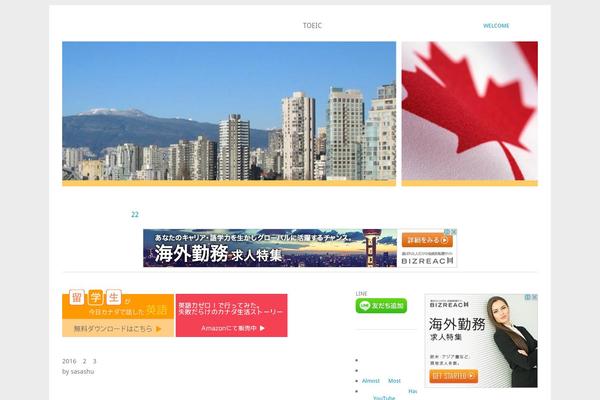Click the LINE heading text

(x=361, y=294)
